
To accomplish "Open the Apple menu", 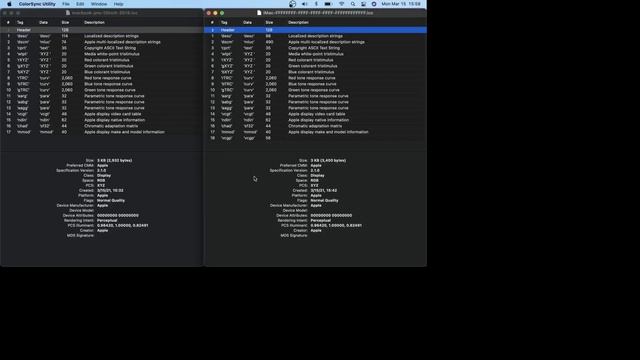I will pos(9,4).
